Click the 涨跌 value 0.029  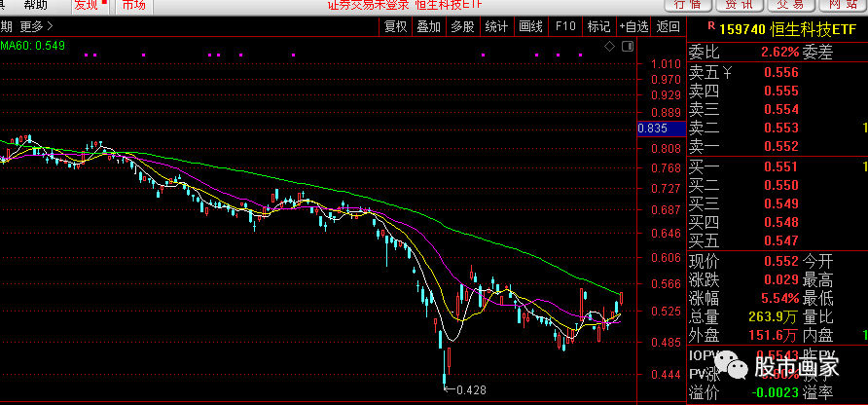(x=781, y=279)
